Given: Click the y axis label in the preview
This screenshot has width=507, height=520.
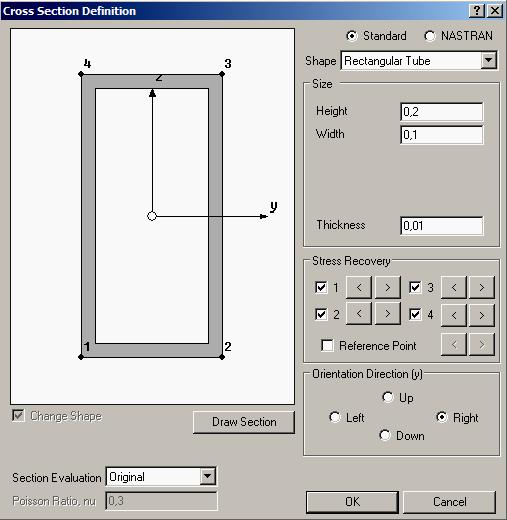Looking at the screenshot, I should coord(273,206).
